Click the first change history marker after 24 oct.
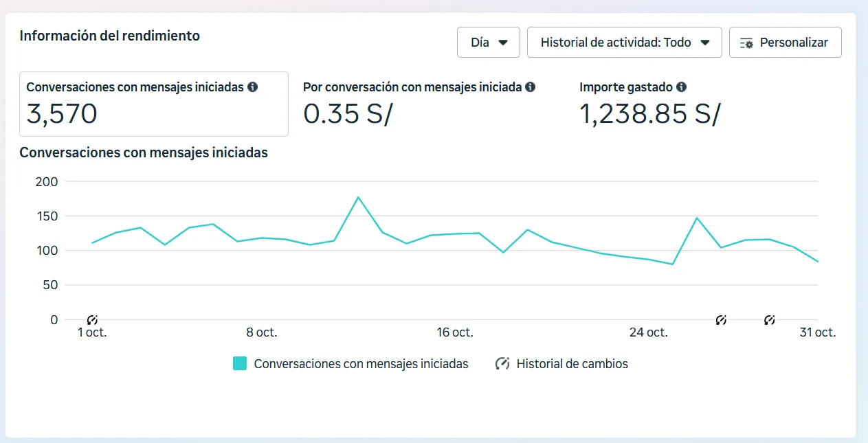This screenshot has height=443, width=868. pyautogui.click(x=721, y=320)
